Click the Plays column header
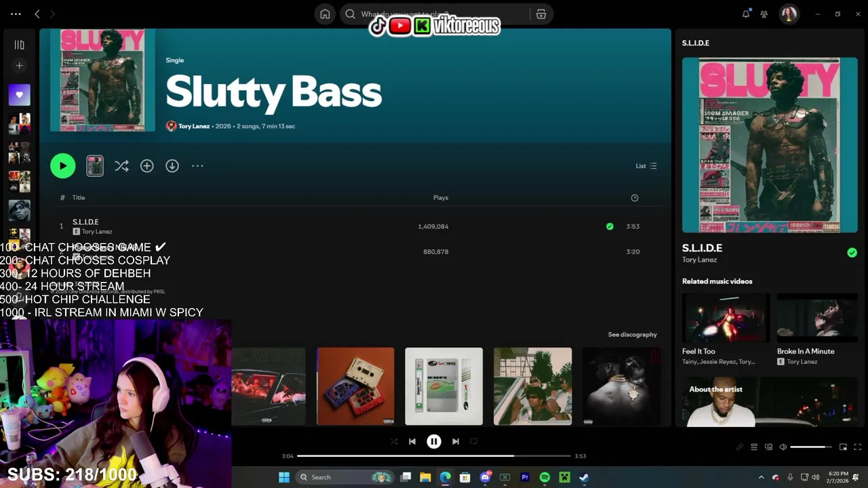 441,198
